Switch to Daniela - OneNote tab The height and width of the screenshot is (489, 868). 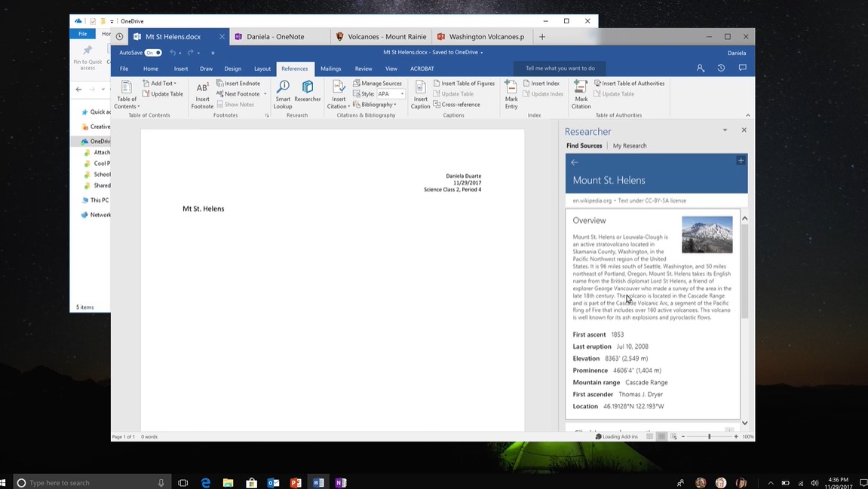[x=280, y=36]
